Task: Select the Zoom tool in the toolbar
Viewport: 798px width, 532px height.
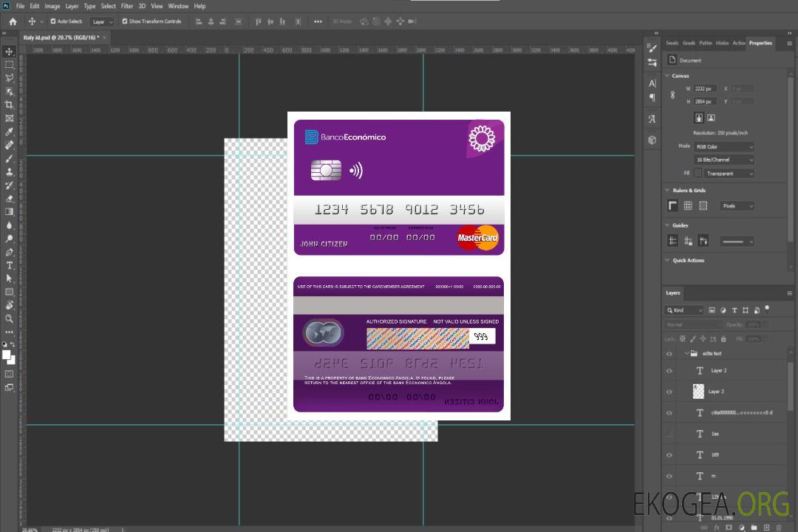Action: coord(9,318)
